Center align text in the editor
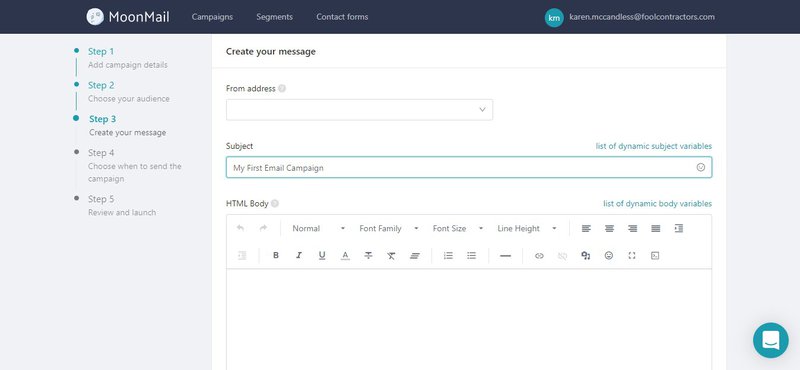 (x=609, y=229)
